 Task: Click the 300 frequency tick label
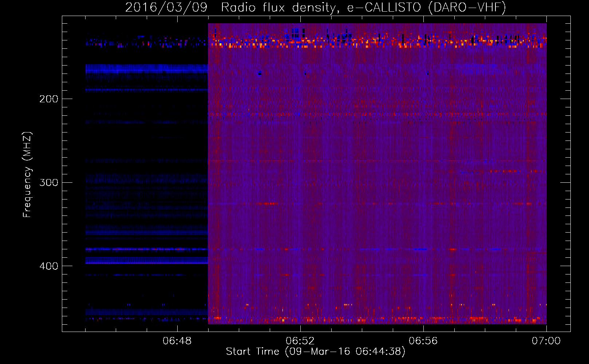tap(49, 182)
